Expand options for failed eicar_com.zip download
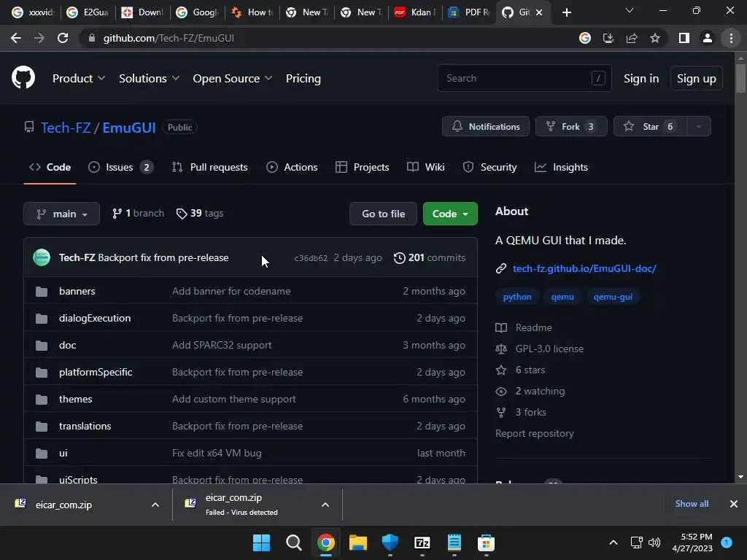Image resolution: width=747 pixels, height=560 pixels. 325,505
